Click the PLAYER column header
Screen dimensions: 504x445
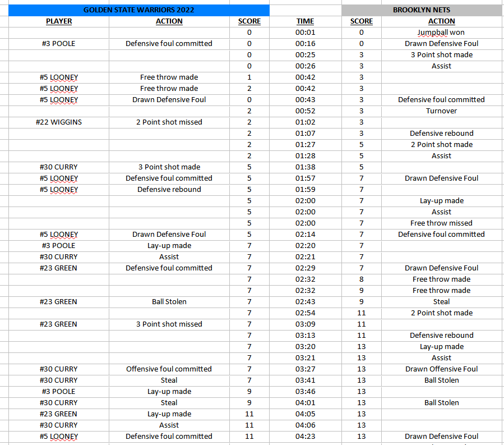pos(59,21)
